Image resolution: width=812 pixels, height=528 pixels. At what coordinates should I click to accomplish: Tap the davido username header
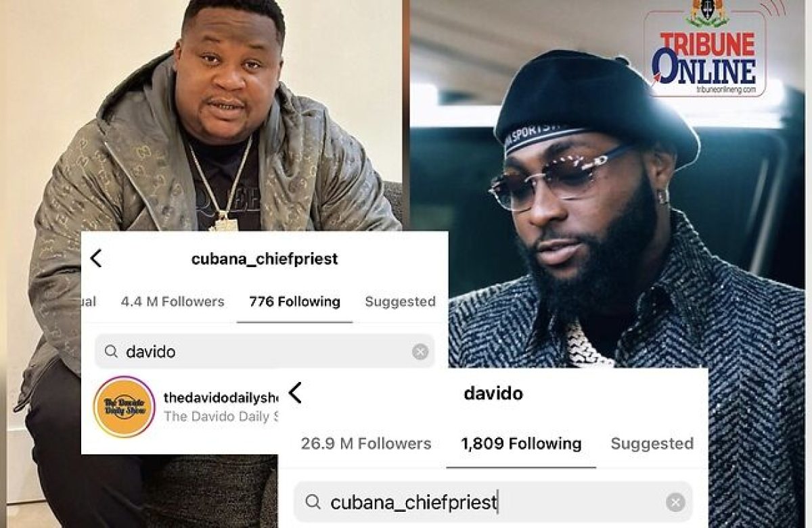pyautogui.click(x=493, y=393)
